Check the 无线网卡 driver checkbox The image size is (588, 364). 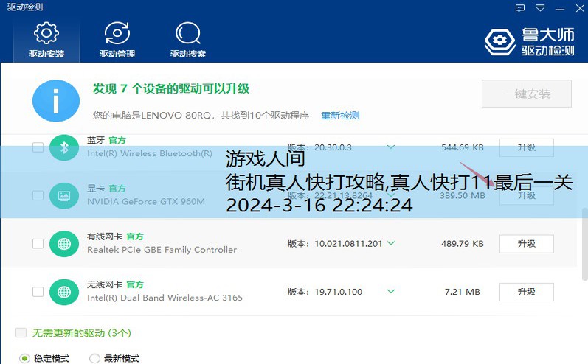tap(38, 292)
